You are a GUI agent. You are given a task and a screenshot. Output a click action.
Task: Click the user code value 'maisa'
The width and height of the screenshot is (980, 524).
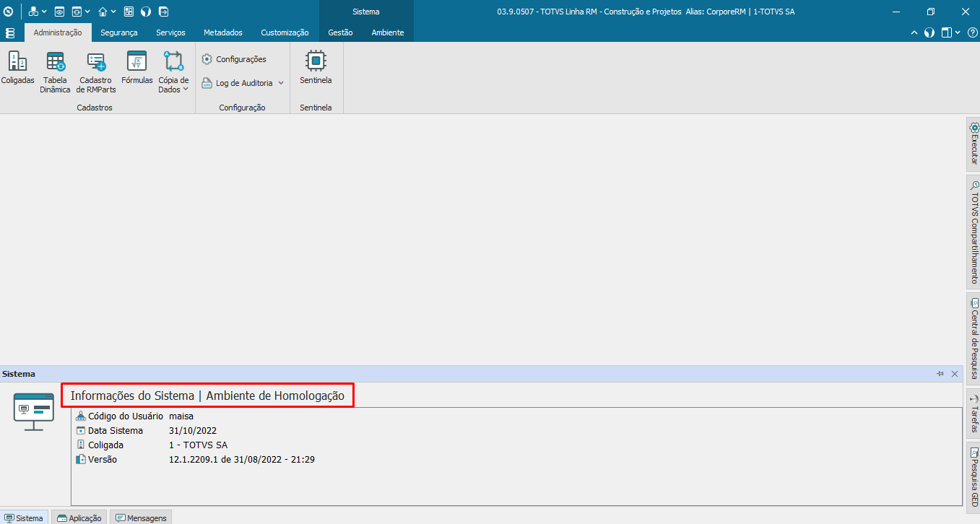pos(181,416)
